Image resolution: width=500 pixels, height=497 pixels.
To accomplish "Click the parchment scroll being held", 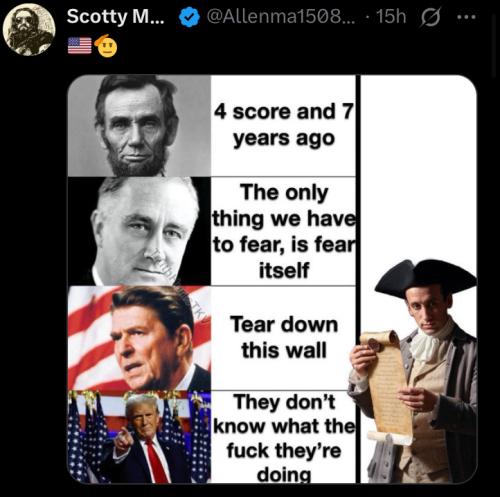I will (387, 386).
